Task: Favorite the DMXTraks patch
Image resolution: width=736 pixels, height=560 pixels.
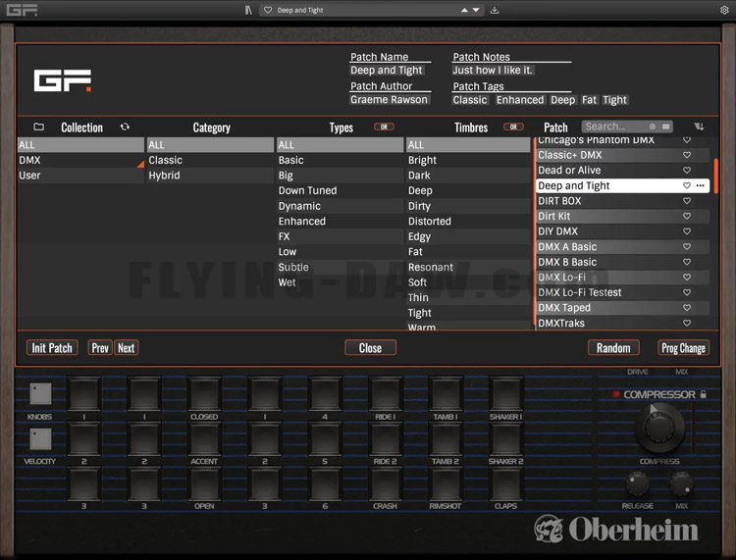Action: point(687,323)
